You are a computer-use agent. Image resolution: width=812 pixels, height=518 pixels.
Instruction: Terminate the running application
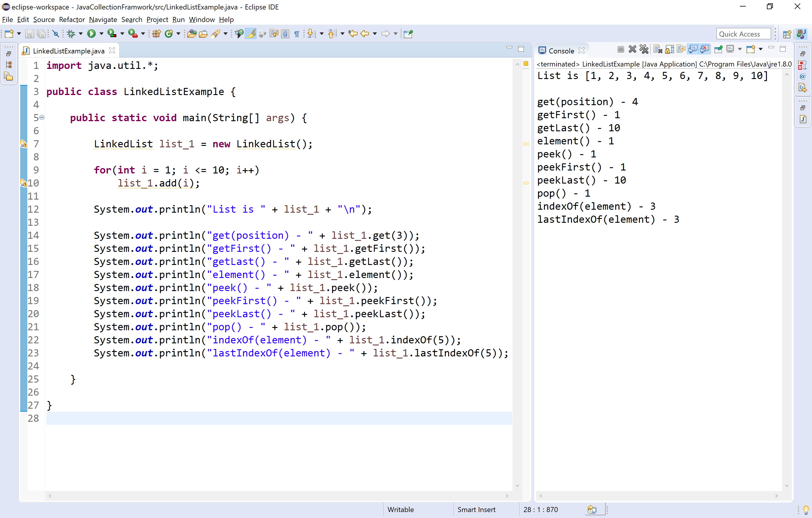621,49
